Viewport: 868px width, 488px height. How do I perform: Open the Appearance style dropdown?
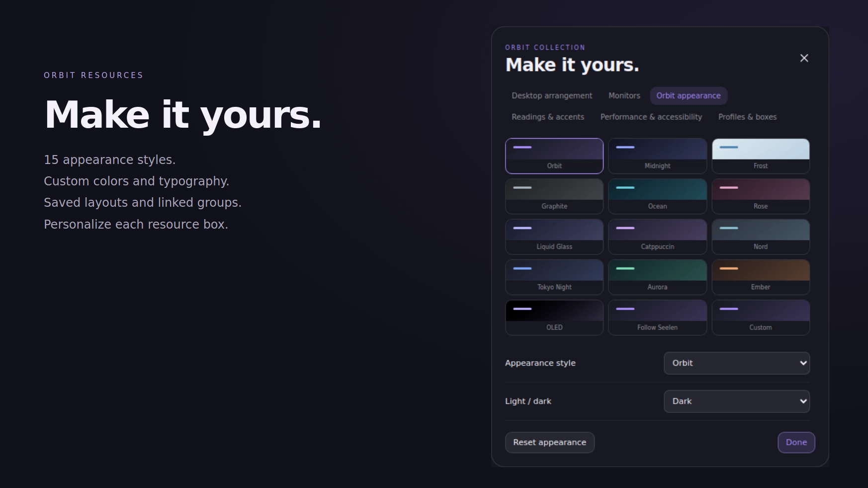click(x=737, y=363)
